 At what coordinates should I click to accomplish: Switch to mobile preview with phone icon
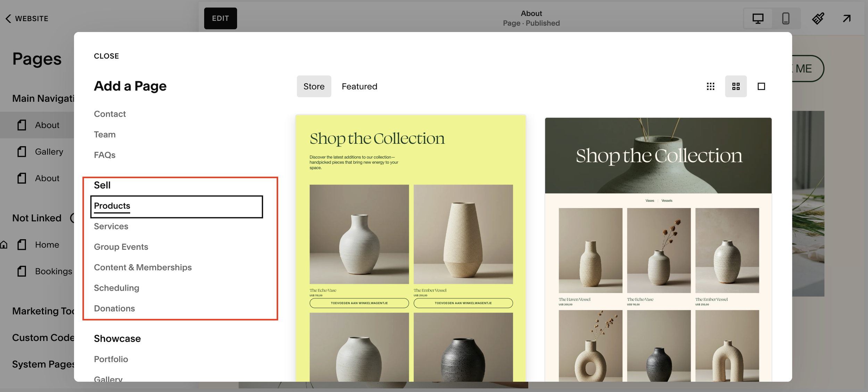coord(786,18)
